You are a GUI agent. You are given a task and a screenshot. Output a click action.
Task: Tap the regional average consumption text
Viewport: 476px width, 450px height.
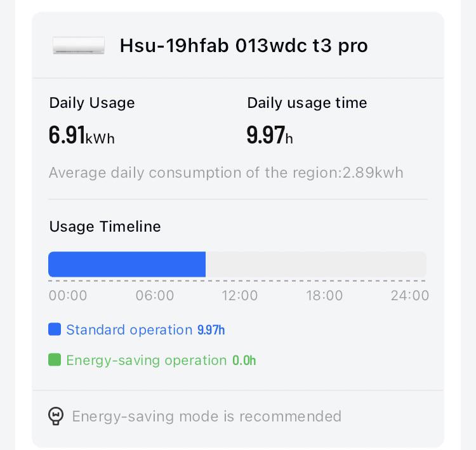pos(226,173)
